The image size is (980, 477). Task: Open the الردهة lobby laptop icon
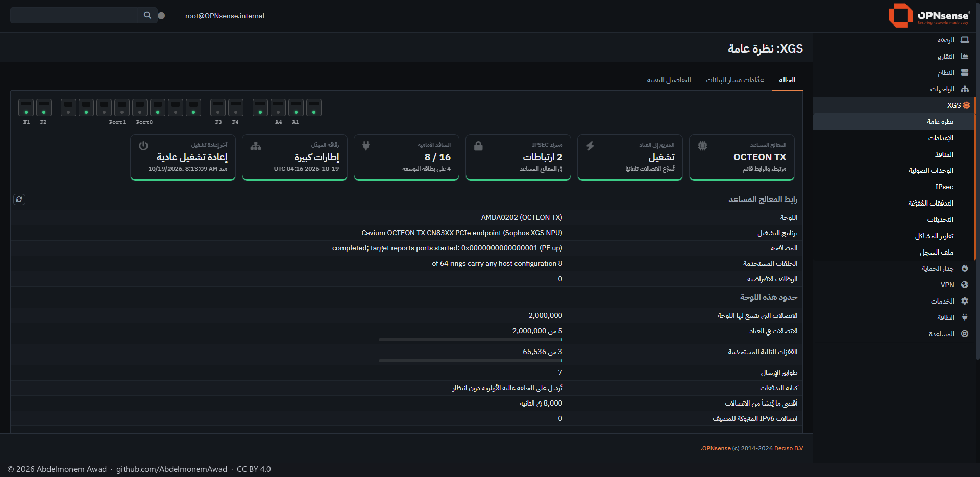tap(965, 40)
